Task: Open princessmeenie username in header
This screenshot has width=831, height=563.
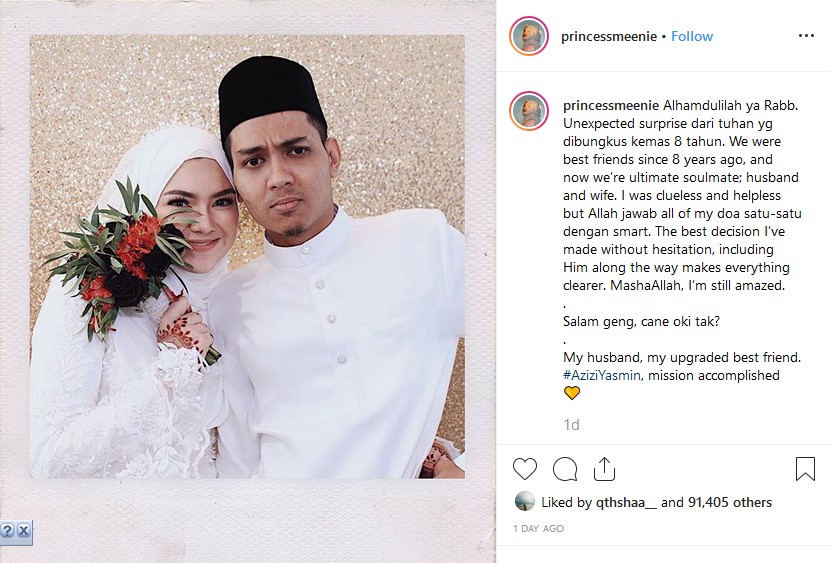Action: tap(609, 37)
